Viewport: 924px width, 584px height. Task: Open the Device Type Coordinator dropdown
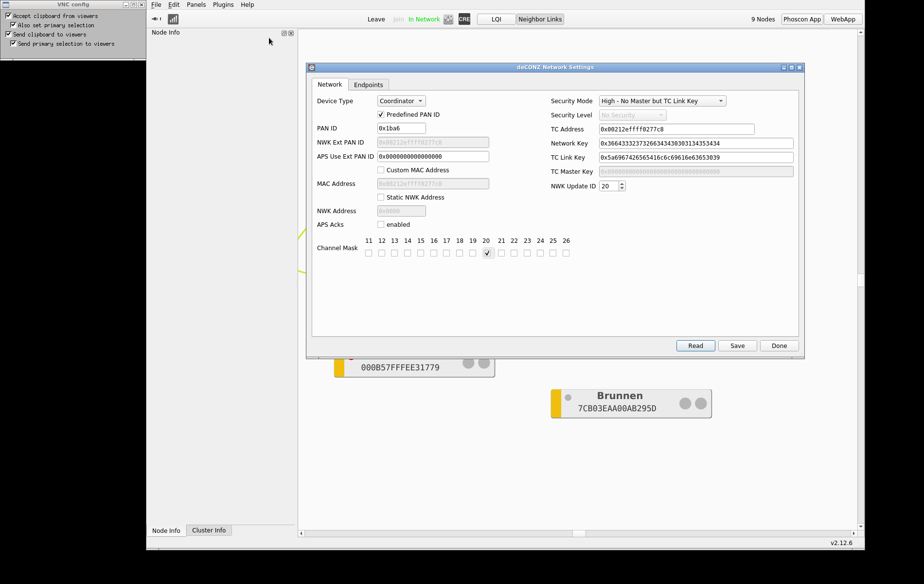(x=402, y=101)
